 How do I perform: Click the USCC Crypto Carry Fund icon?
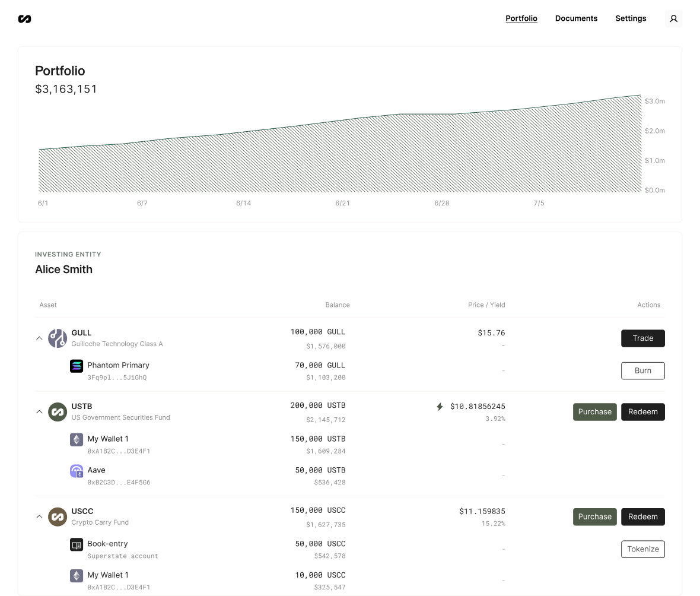click(x=58, y=516)
